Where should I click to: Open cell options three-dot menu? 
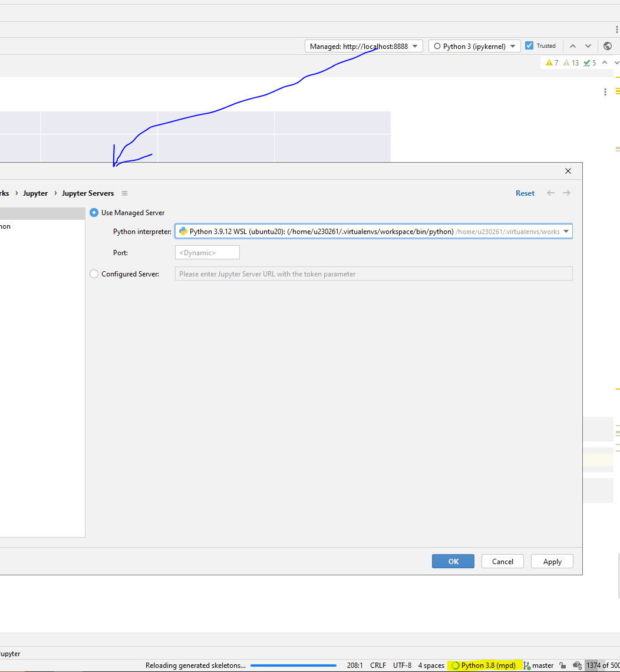(605, 92)
